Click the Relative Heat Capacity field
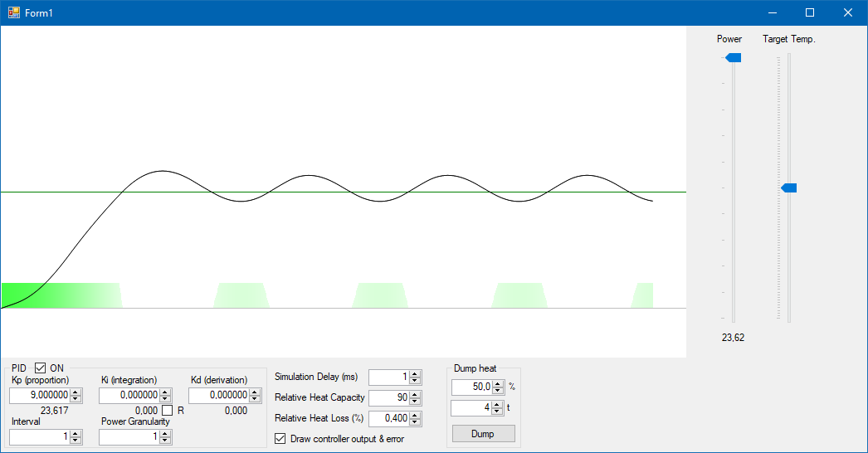Image resolution: width=868 pixels, height=453 pixels. (x=389, y=397)
